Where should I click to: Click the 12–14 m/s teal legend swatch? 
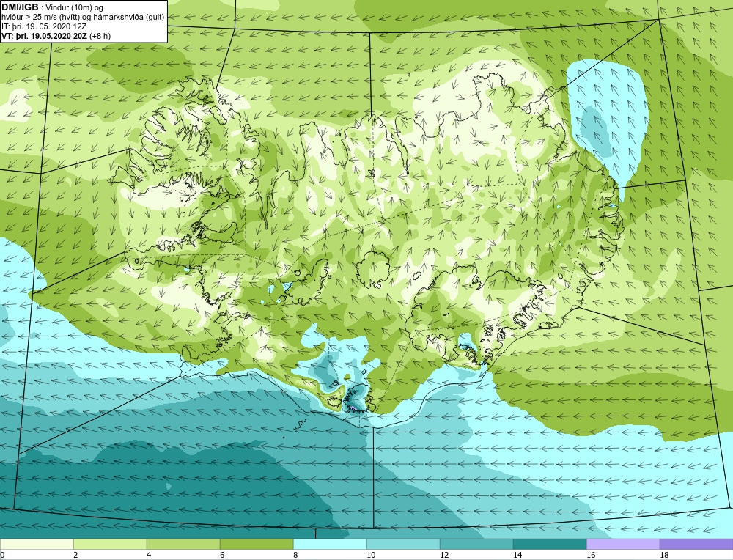(476, 544)
